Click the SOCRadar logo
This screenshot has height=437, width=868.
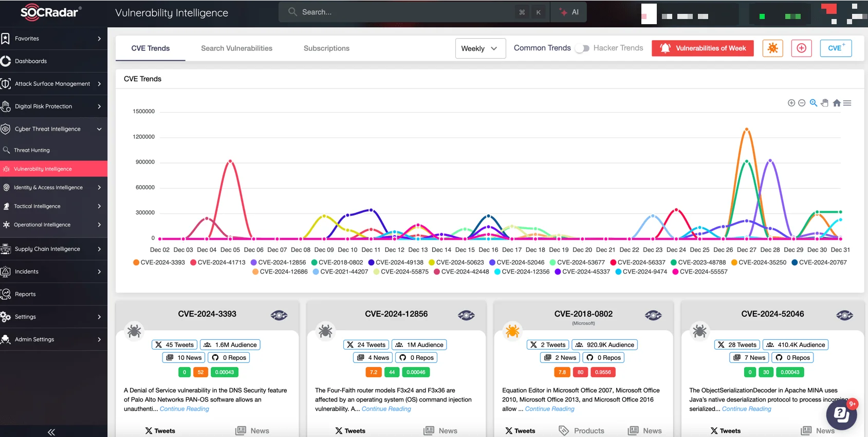click(x=50, y=12)
